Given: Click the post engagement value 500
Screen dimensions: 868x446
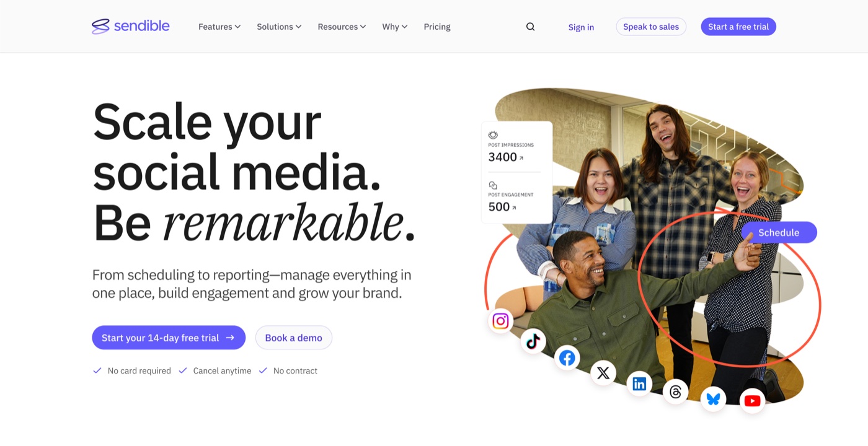Looking at the screenshot, I should tap(499, 207).
